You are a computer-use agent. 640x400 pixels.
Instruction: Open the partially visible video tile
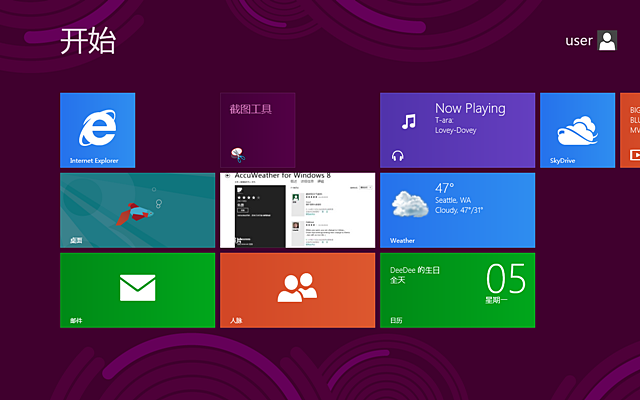click(630, 130)
